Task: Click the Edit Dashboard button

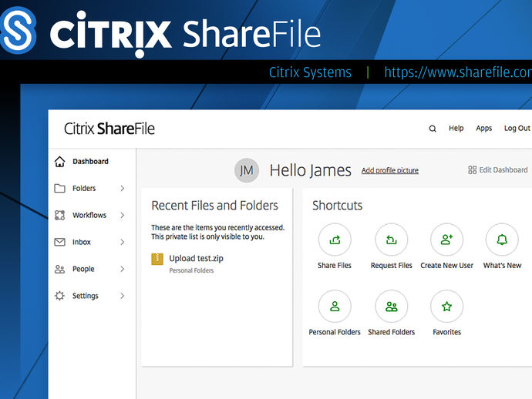Action: point(498,169)
